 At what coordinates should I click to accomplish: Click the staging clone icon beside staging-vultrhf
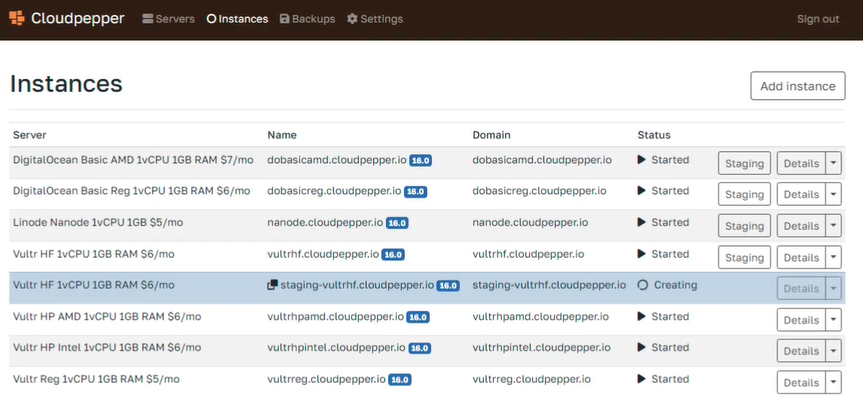(272, 285)
